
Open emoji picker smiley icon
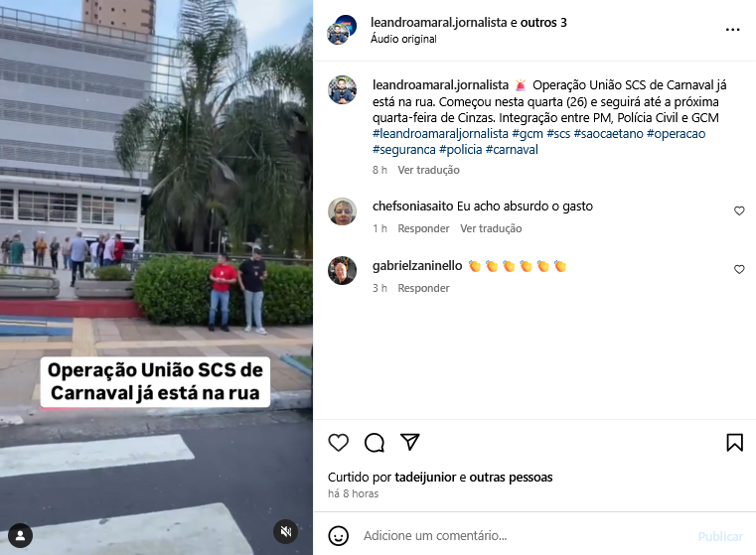338,536
